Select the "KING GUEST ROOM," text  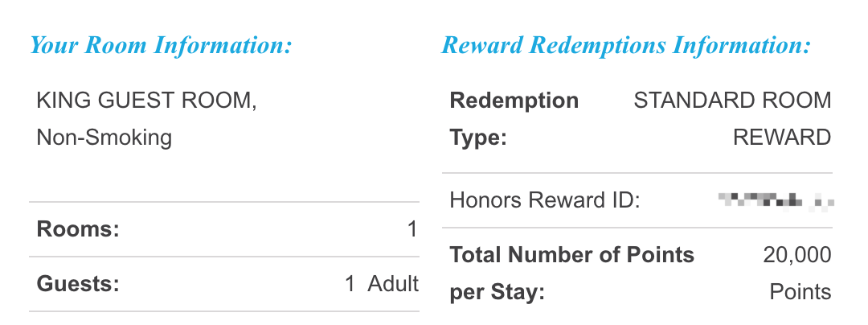(x=146, y=101)
